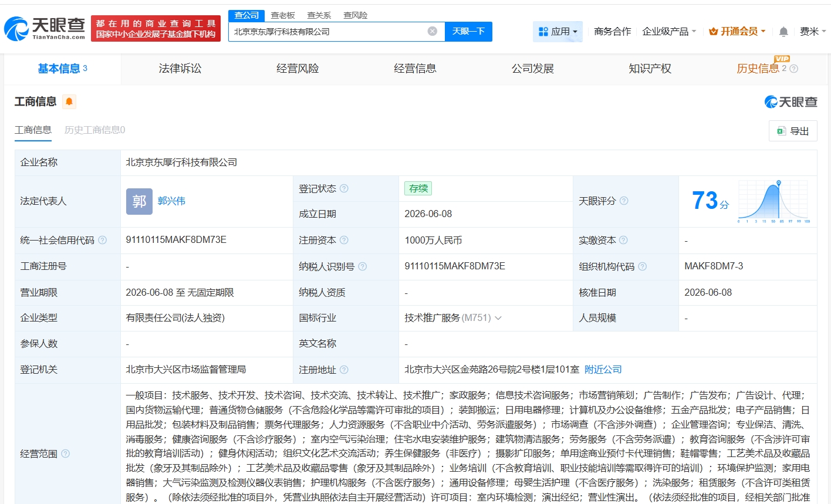Open the 经营信息 tab
Screen dimensions: 831x504
pyautogui.click(x=415, y=69)
